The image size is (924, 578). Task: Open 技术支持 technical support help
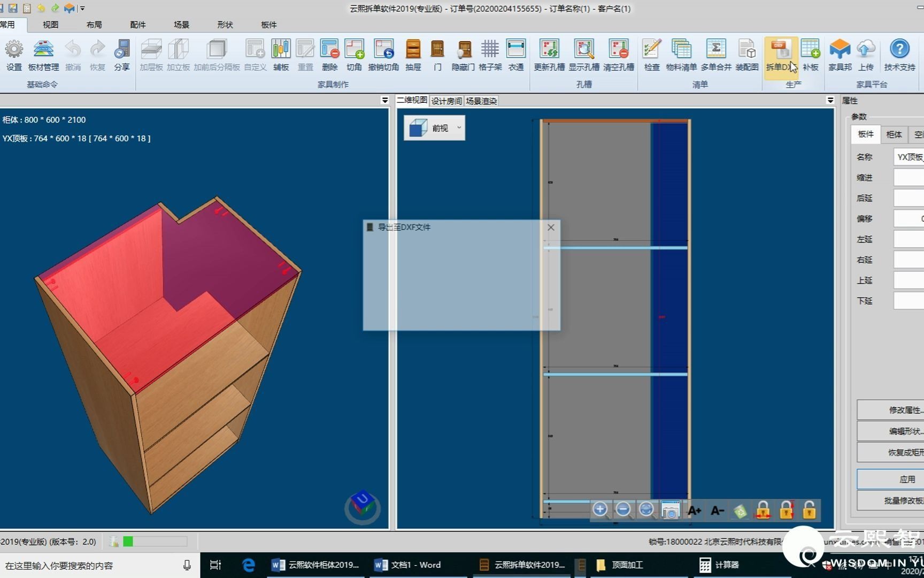click(899, 55)
